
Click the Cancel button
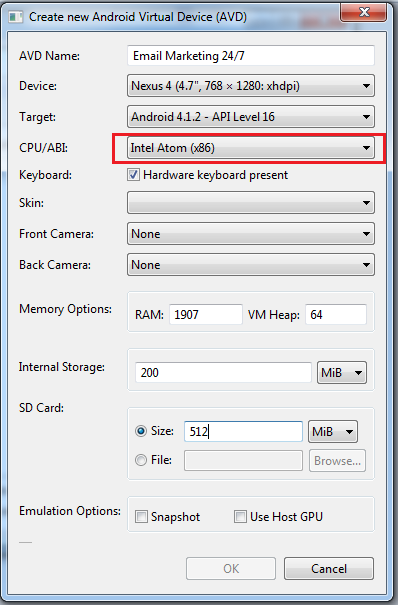(329, 568)
